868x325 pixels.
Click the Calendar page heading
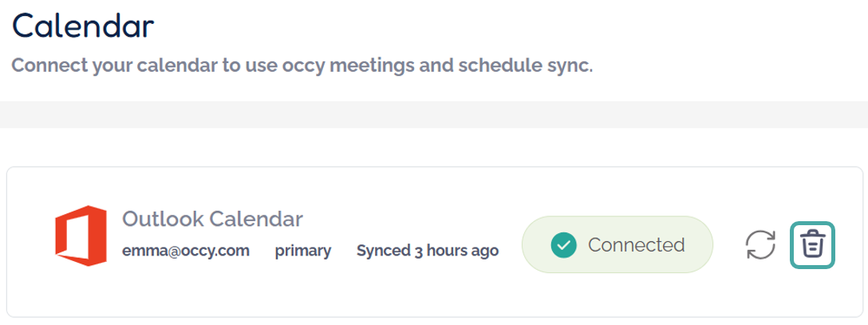83,26
